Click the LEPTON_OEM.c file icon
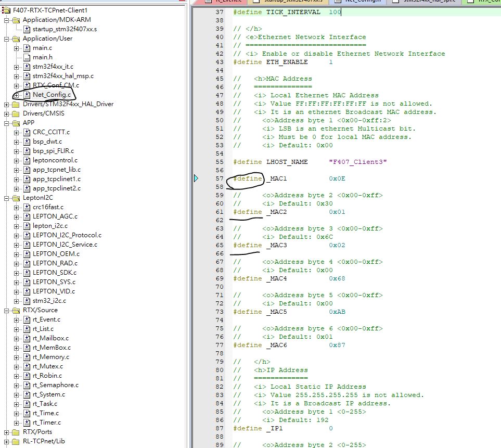 [27, 254]
